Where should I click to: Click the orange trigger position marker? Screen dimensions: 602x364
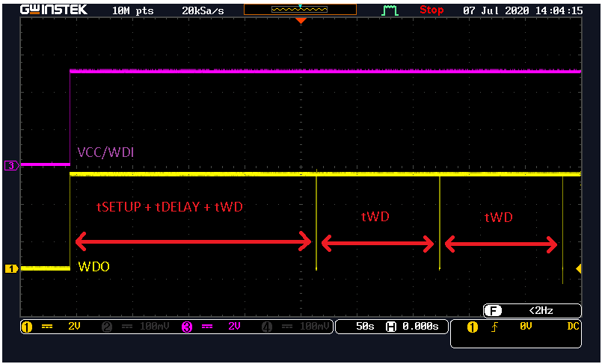click(x=301, y=21)
